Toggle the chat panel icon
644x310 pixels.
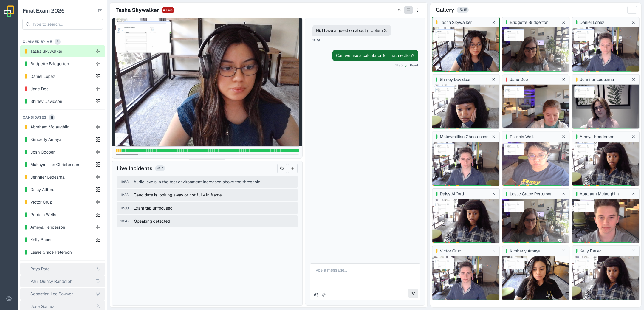pyautogui.click(x=408, y=10)
